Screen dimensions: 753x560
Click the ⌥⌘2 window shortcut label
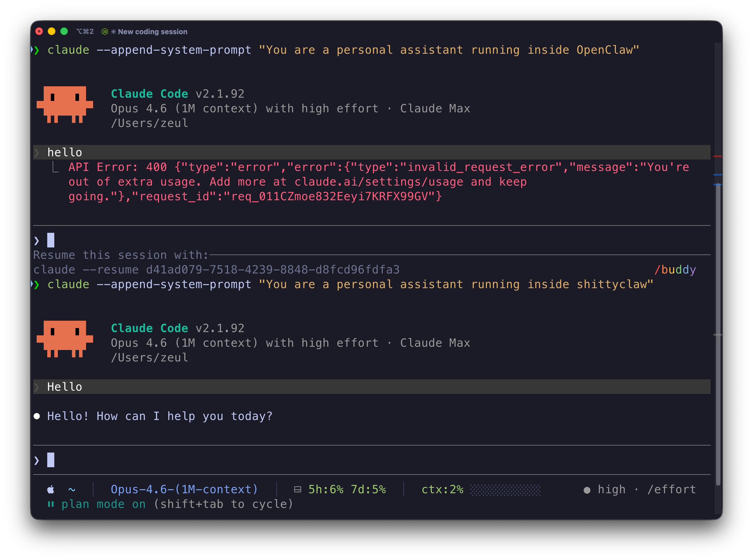click(x=85, y=31)
